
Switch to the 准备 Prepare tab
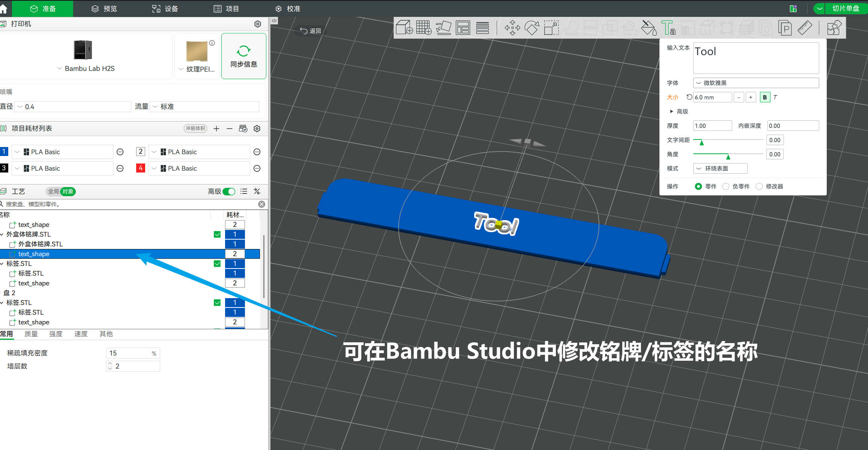[x=43, y=9]
